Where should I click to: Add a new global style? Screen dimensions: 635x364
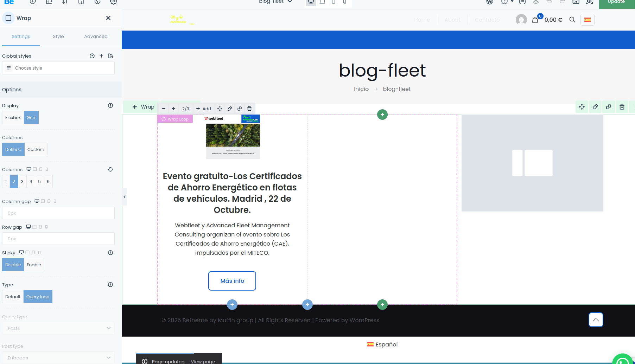(x=101, y=56)
